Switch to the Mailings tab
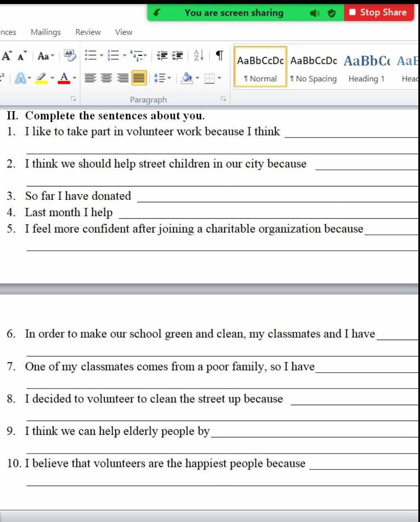The height and width of the screenshot is (522, 420). 46,32
